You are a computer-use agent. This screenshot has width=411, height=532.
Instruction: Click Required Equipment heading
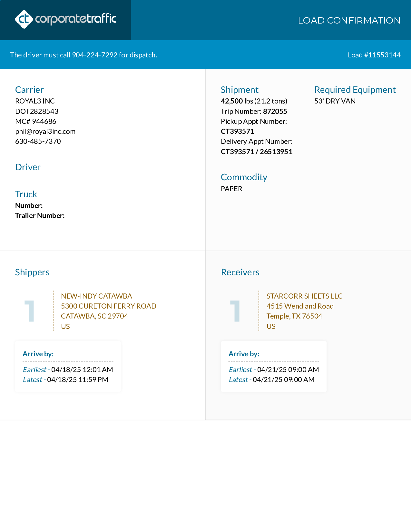point(355,90)
